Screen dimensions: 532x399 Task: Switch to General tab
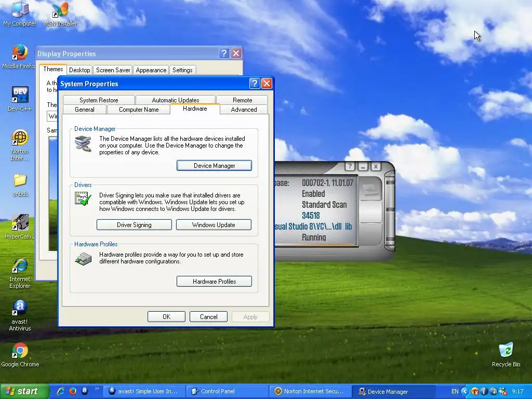(85, 110)
